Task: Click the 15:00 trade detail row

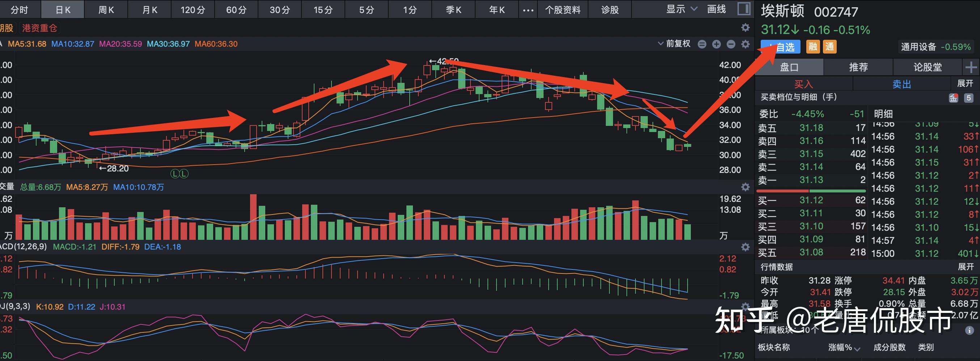Action: click(925, 253)
